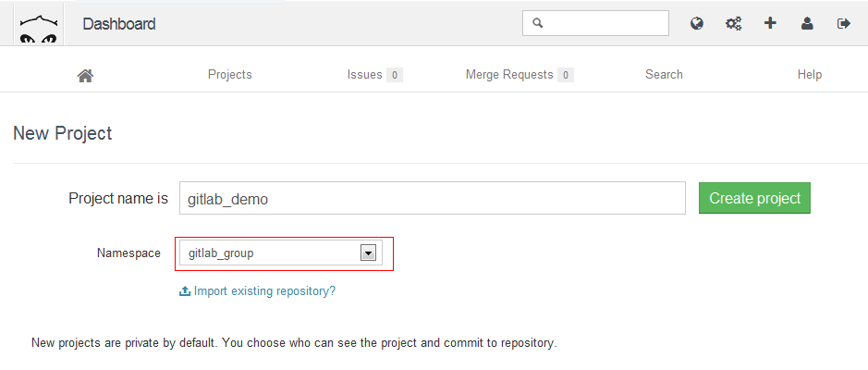
Task: Focus the project name field with gitlab_demo
Action: (433, 198)
